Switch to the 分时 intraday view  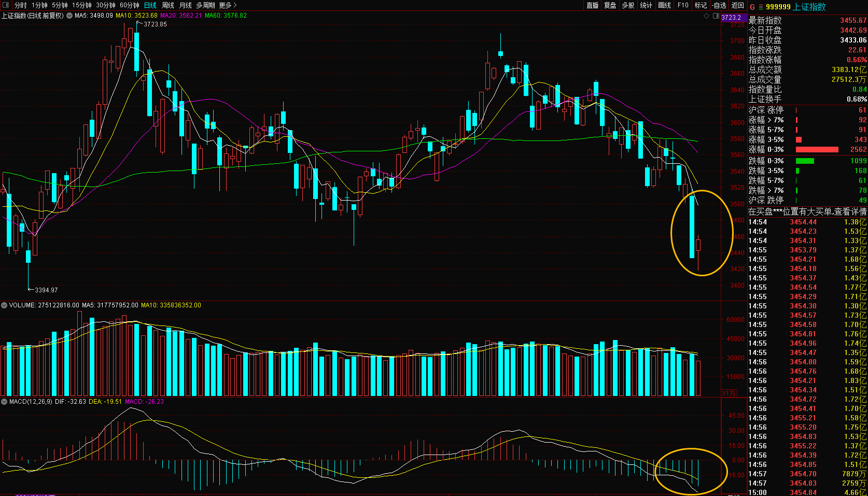click(20, 5)
